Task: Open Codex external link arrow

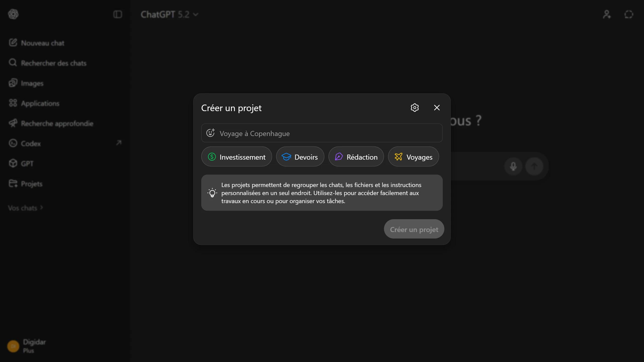Action: [119, 143]
